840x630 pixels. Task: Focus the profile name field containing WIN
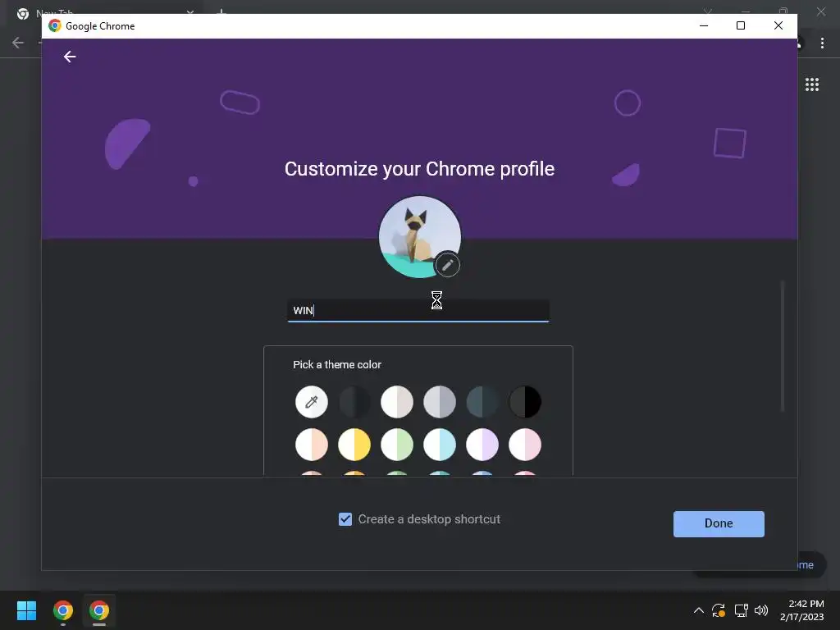point(418,310)
